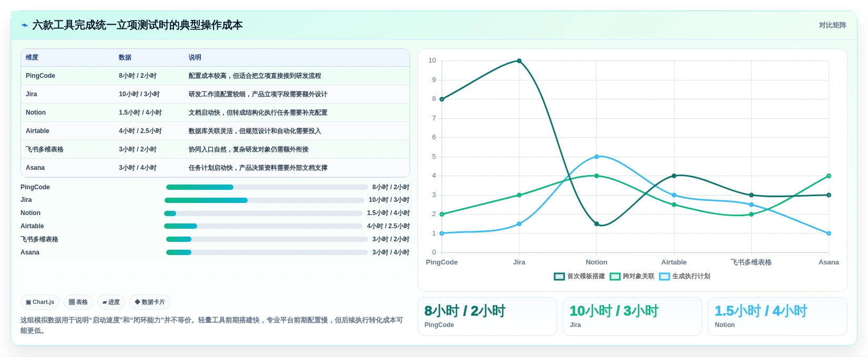Click the Airtable table row name

(x=37, y=131)
